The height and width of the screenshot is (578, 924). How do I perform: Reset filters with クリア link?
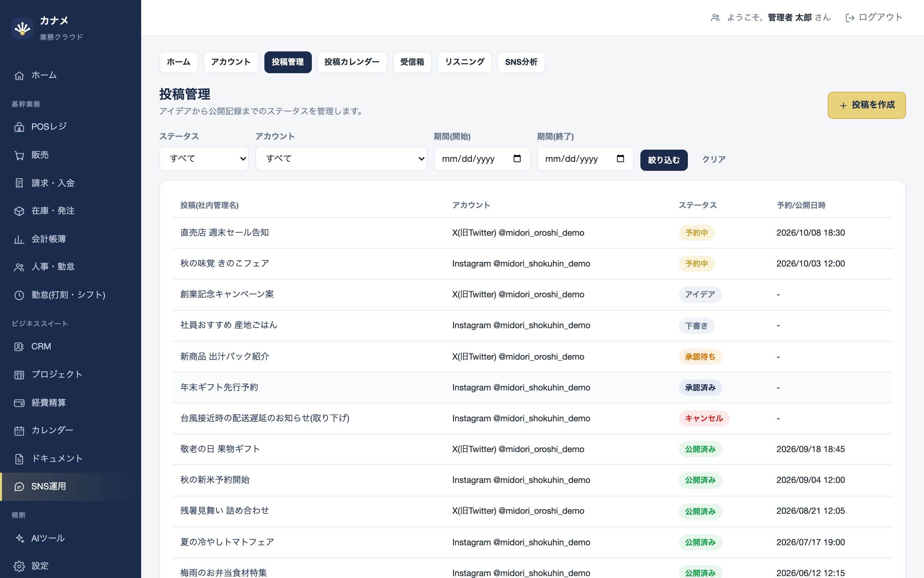(x=714, y=159)
